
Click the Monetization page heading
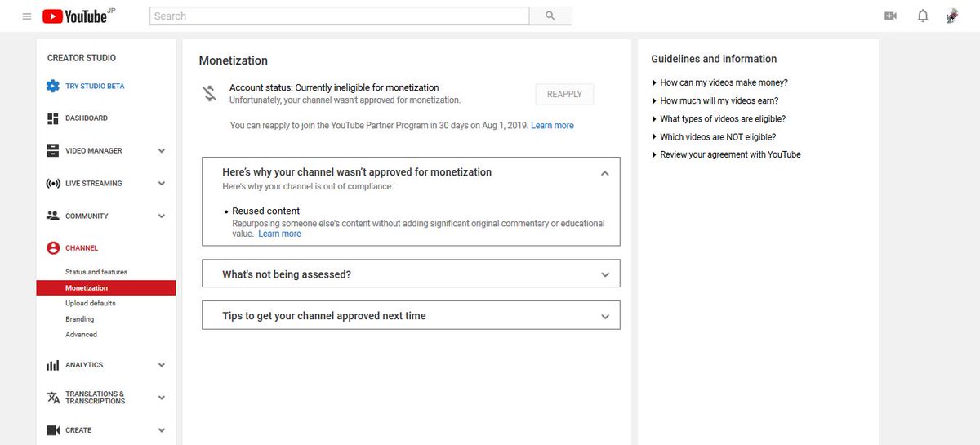234,60
